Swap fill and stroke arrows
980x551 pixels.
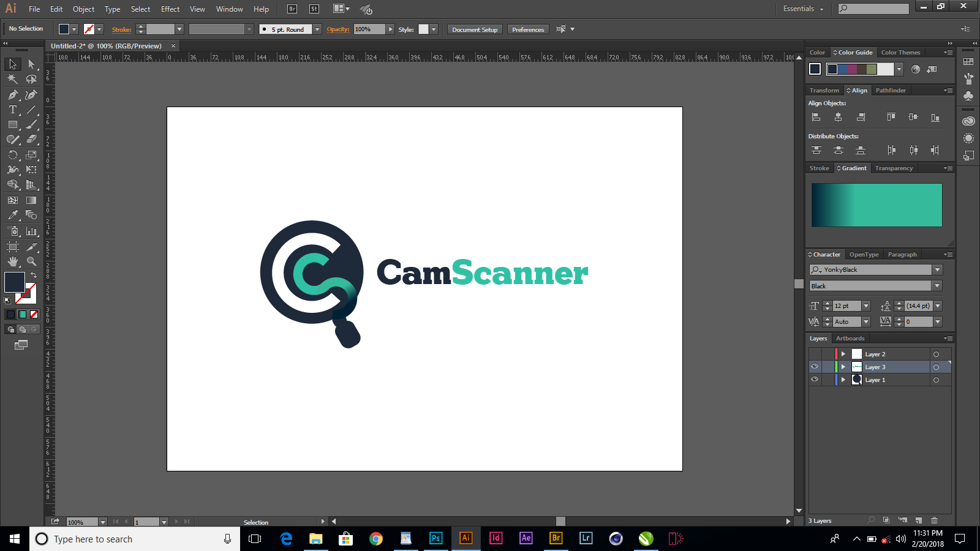[34, 275]
